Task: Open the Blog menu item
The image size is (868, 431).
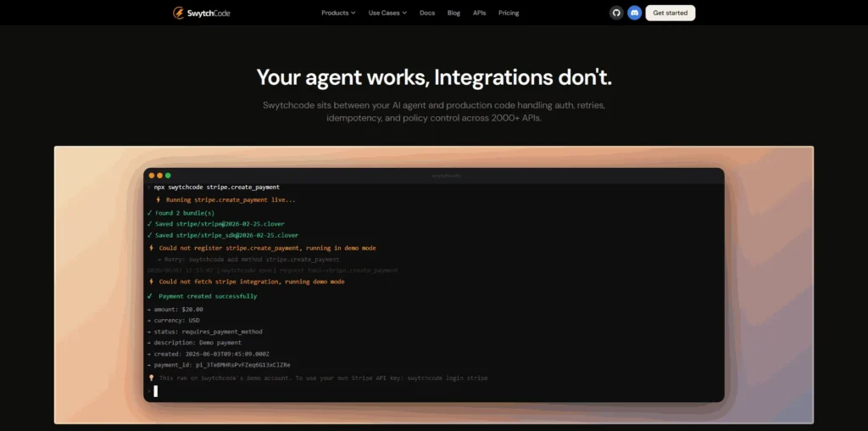Action: tap(454, 13)
